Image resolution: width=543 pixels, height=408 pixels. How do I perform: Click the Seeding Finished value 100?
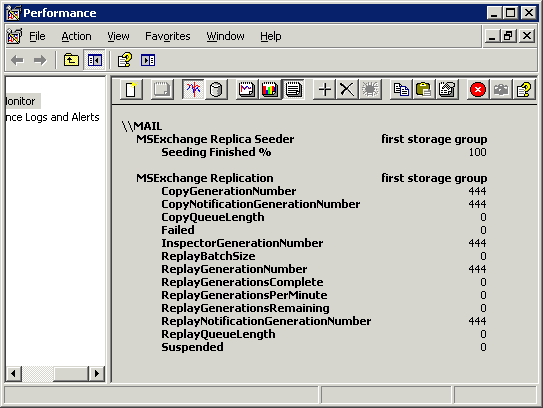point(478,152)
